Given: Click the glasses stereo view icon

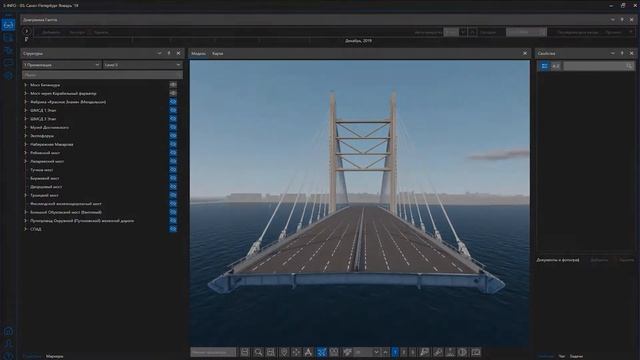Looking at the screenshot, I should pos(334,352).
